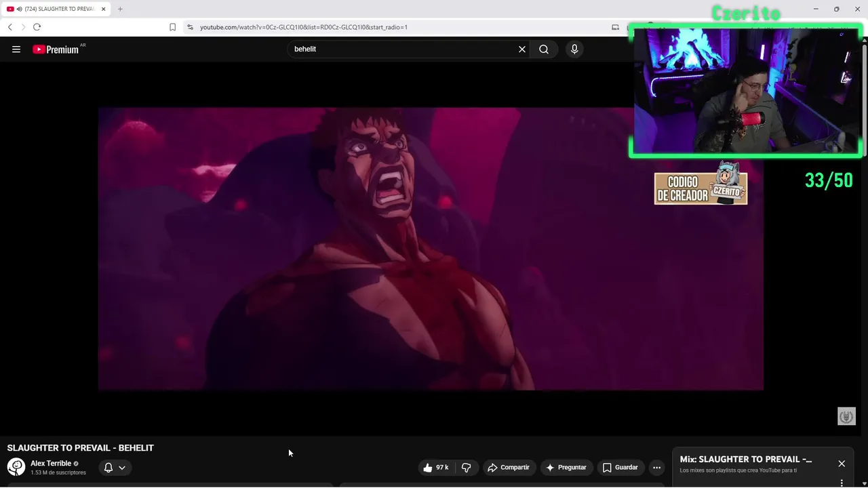Screen dimensions: 868x488
Task: Open Alex Terrible channel name link
Action: pyautogui.click(x=51, y=464)
